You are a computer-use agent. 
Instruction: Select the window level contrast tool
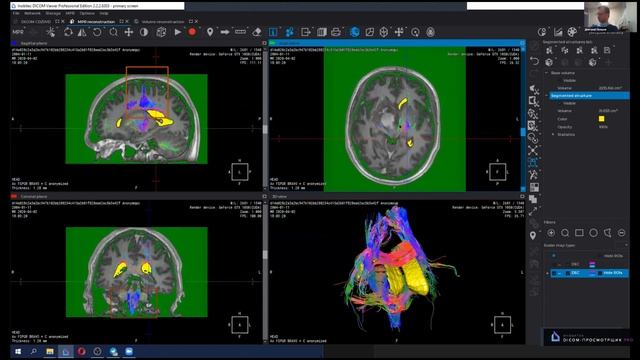coord(144,32)
